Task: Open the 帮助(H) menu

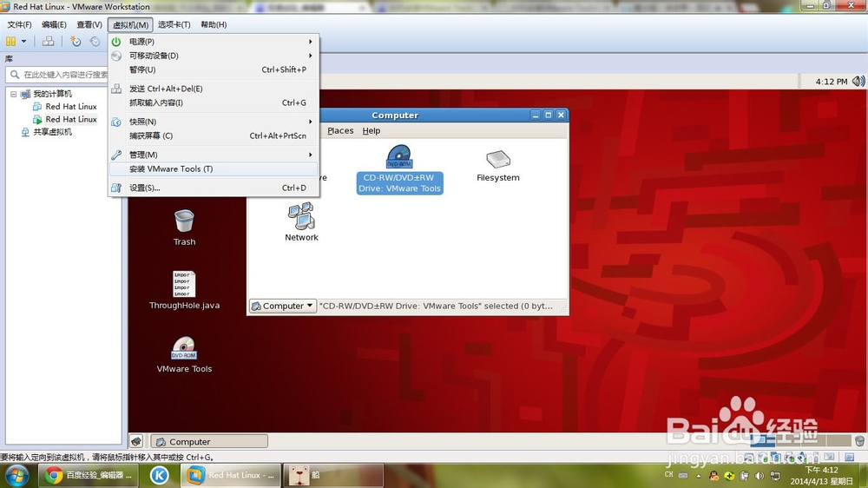Action: point(214,24)
